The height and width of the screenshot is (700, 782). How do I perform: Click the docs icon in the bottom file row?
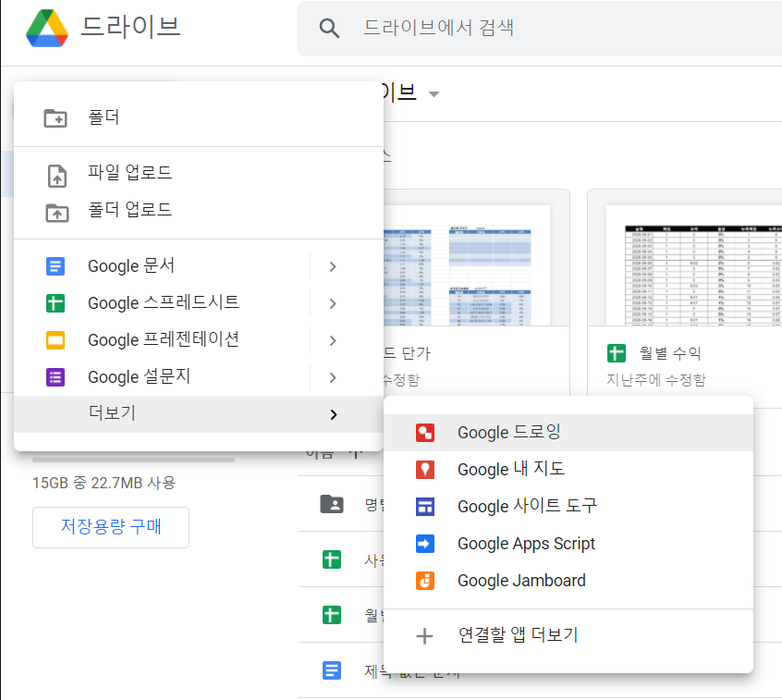pos(332,670)
